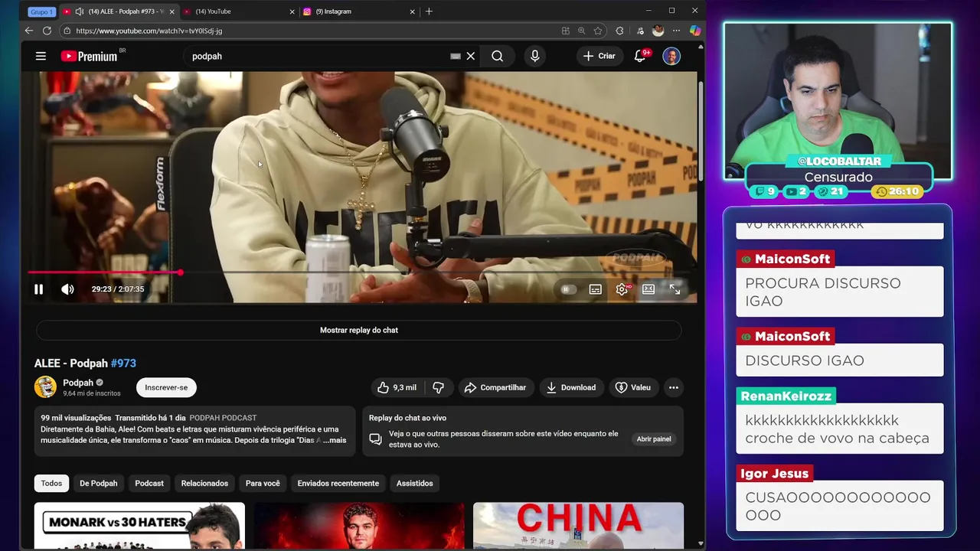Open MONARK vs 30 HATERS thumbnail
This screenshot has width=980, height=551.
tap(139, 526)
